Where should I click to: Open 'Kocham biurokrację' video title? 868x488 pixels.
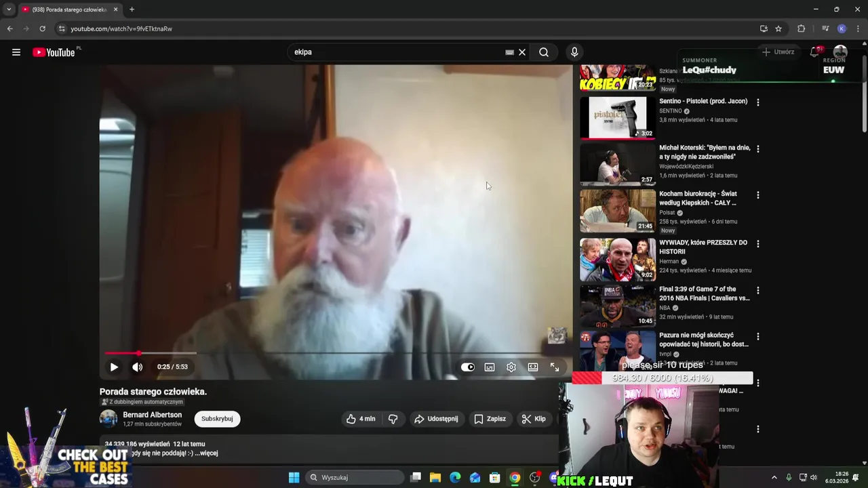point(698,198)
